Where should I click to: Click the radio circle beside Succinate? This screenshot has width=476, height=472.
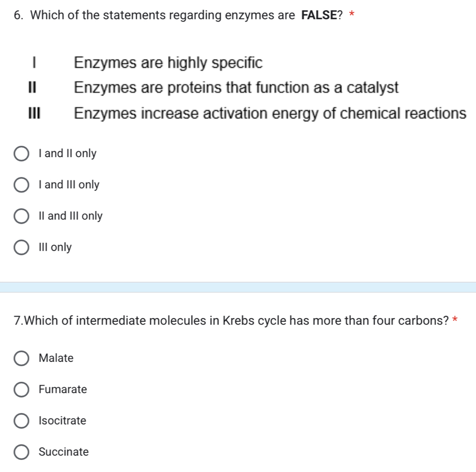[21, 452]
